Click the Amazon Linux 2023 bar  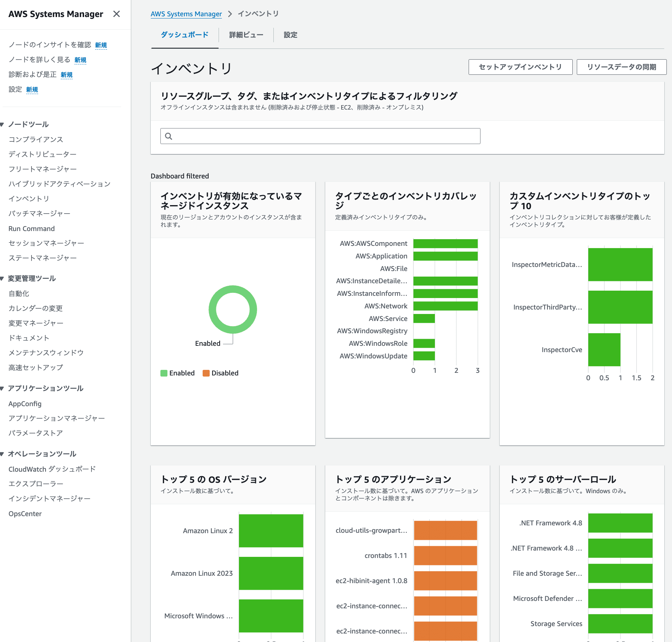271,573
